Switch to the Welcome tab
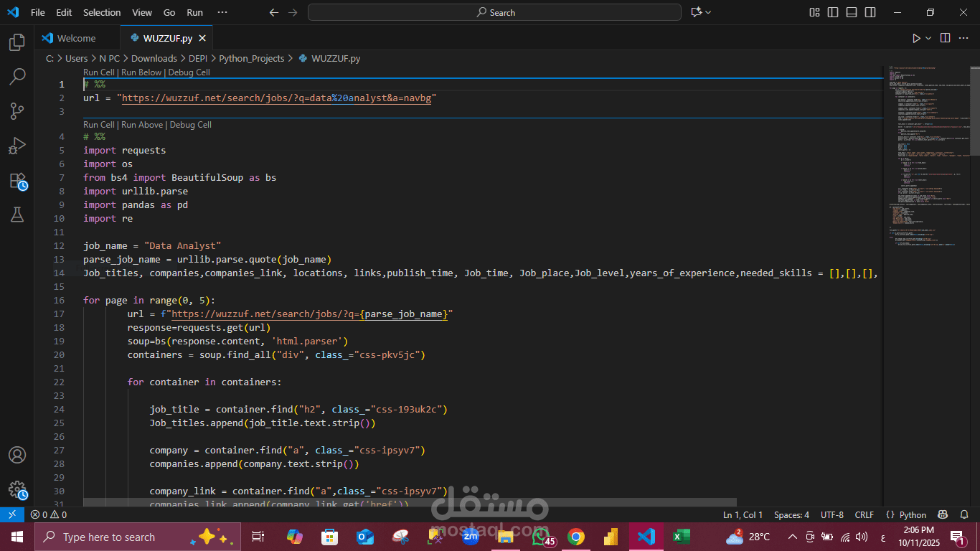 [x=77, y=37]
